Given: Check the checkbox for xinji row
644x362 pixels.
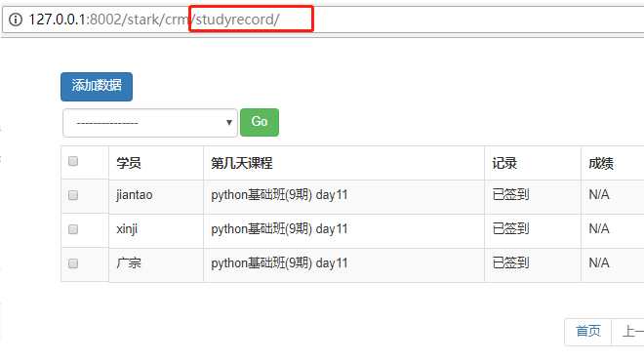Looking at the screenshot, I should [x=73, y=229].
